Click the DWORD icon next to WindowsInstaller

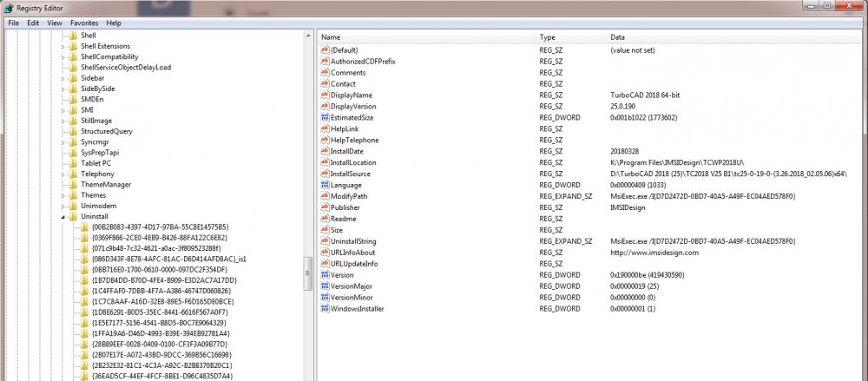[325, 308]
